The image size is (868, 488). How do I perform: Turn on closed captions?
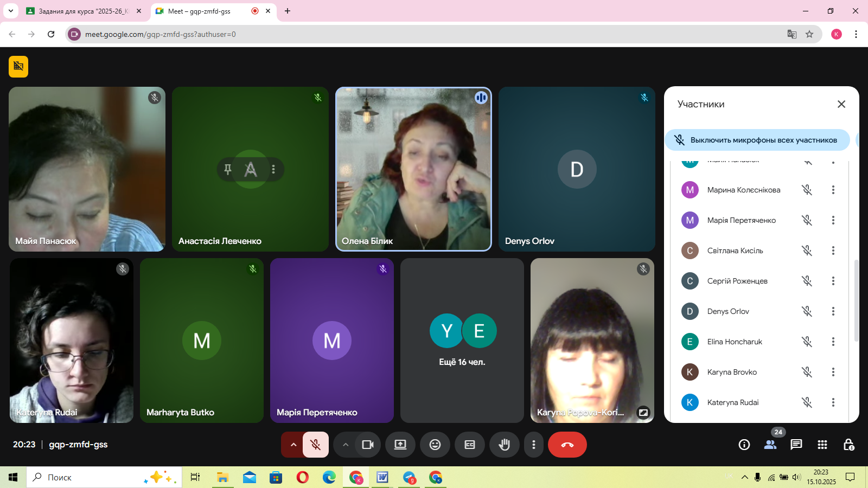point(470,445)
